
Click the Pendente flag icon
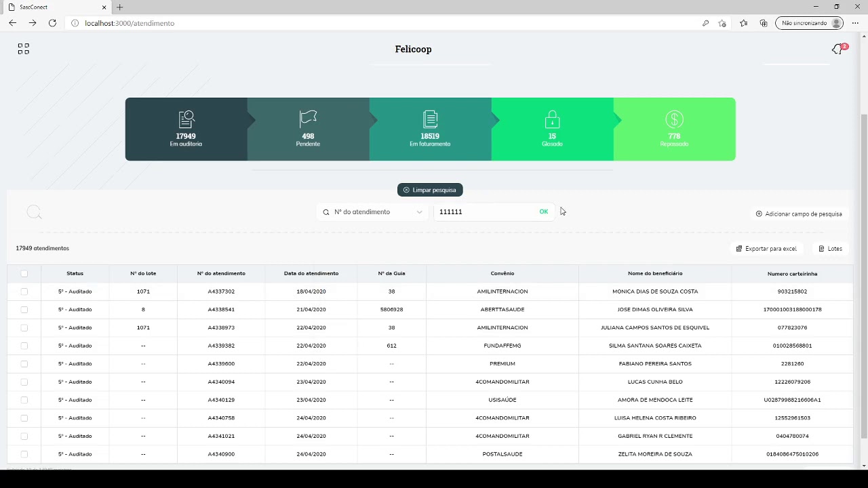pos(308,119)
